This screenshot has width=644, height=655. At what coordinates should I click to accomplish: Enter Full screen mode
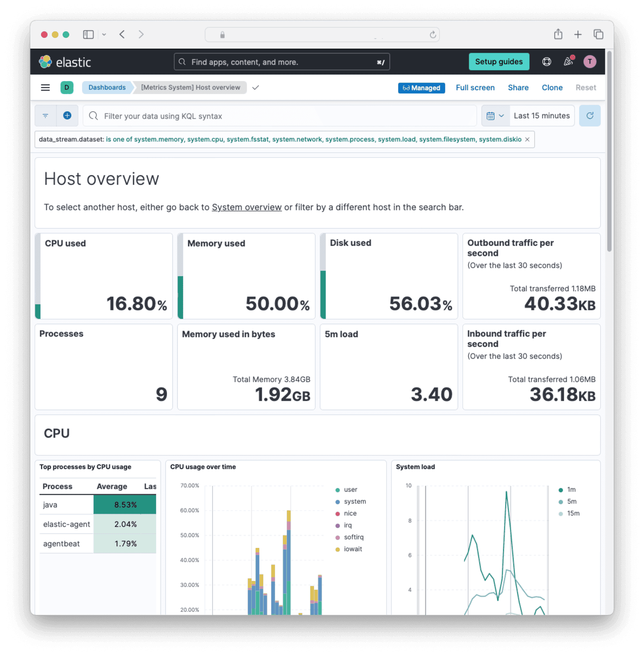tap(475, 87)
